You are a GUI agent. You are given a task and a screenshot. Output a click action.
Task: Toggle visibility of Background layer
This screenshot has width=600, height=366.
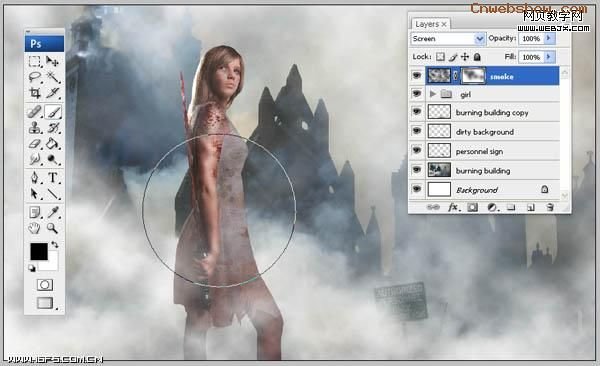(x=417, y=189)
